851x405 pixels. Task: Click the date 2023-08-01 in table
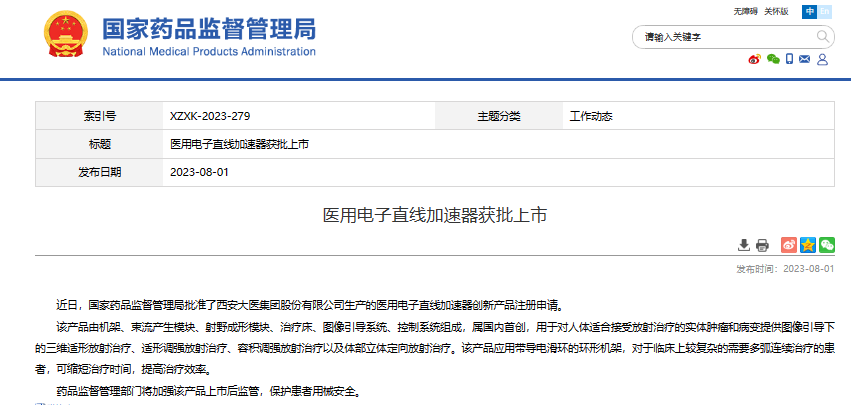[199, 172]
